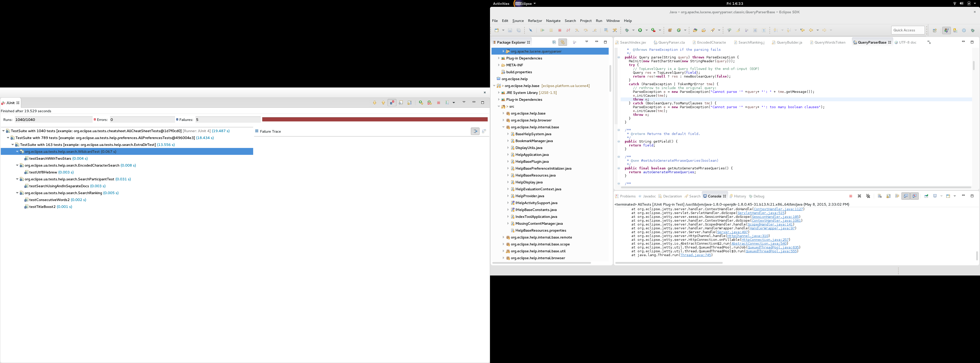
Task: Toggle Show Failures Only in JUnit view
Action: 392,103
